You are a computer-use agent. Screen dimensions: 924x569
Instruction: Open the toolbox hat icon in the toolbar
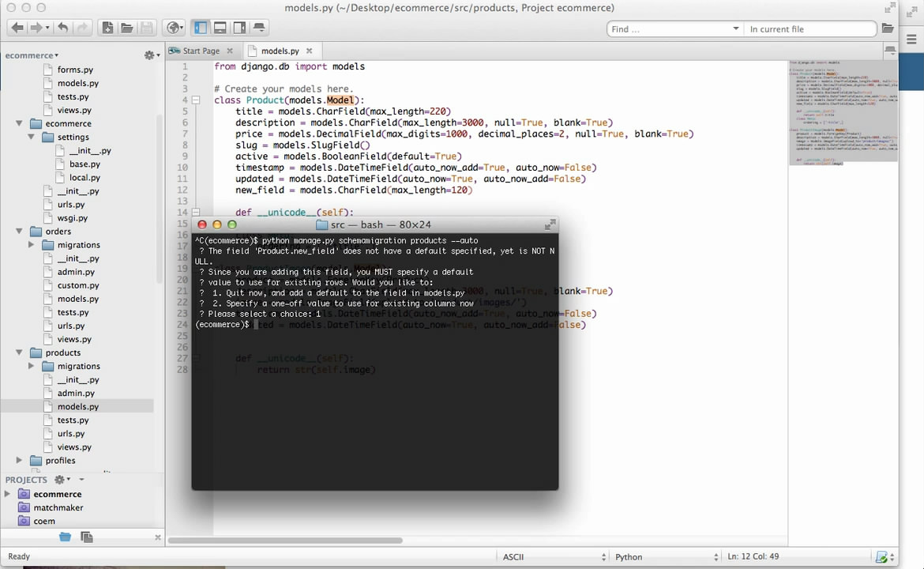(259, 28)
